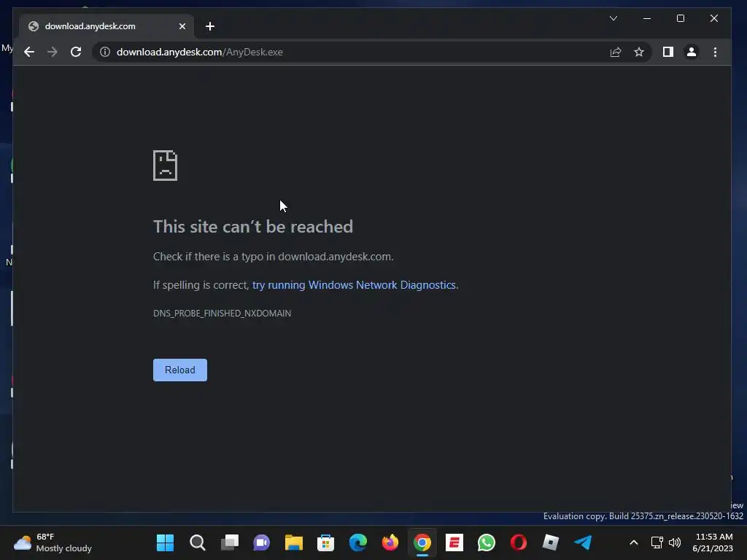This screenshot has height=560, width=747.
Task: Launch Roblox from taskbar
Action: tap(551, 542)
